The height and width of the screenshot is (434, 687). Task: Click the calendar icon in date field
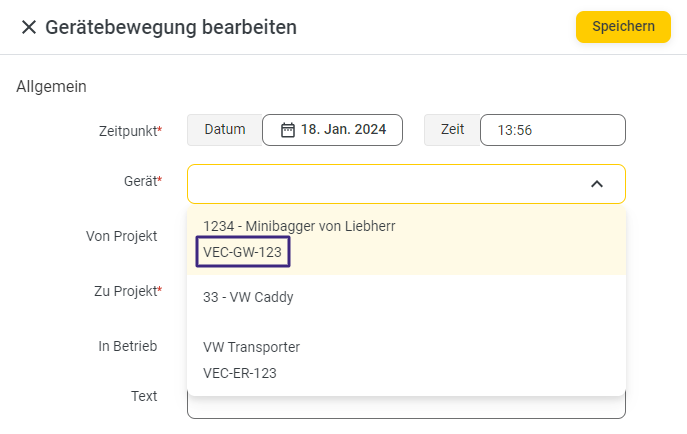288,130
